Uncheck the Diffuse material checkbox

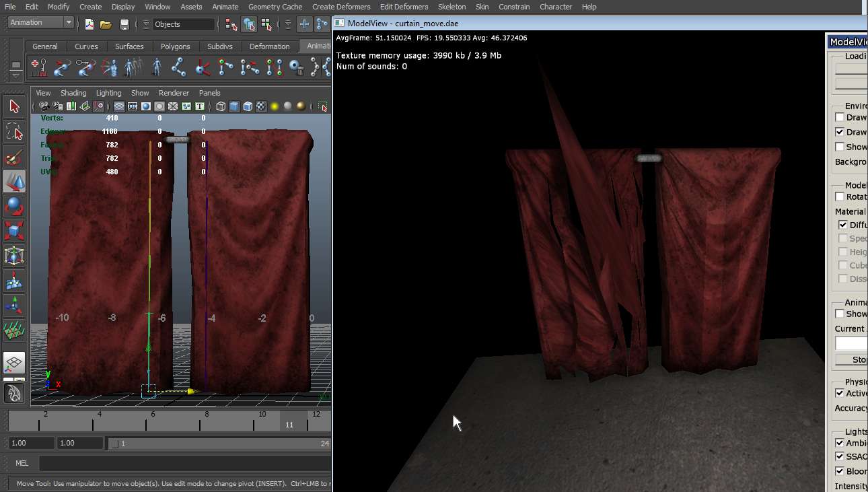point(843,225)
